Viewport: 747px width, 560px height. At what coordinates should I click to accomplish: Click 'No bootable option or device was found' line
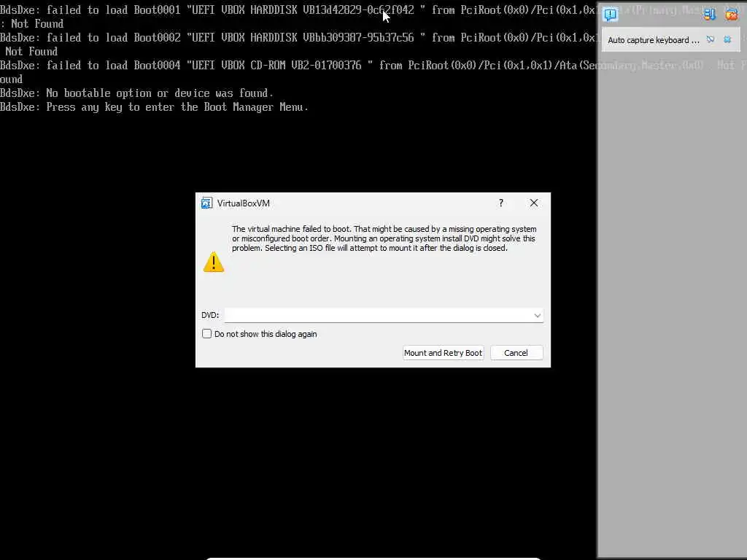(x=136, y=93)
